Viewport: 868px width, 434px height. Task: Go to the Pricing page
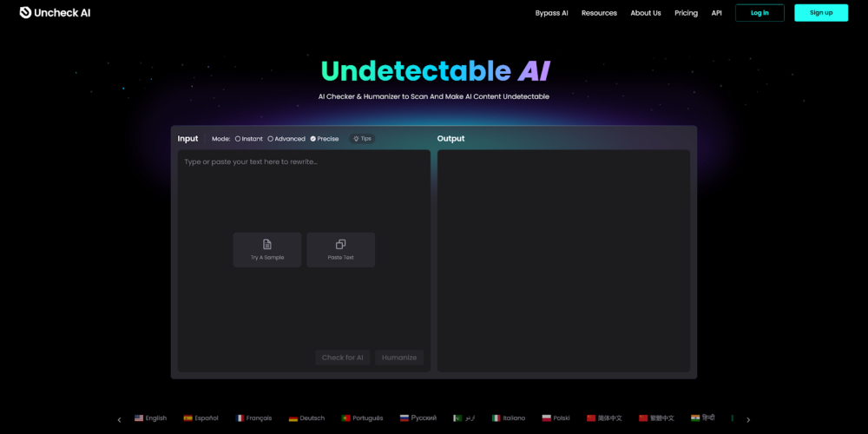[686, 13]
